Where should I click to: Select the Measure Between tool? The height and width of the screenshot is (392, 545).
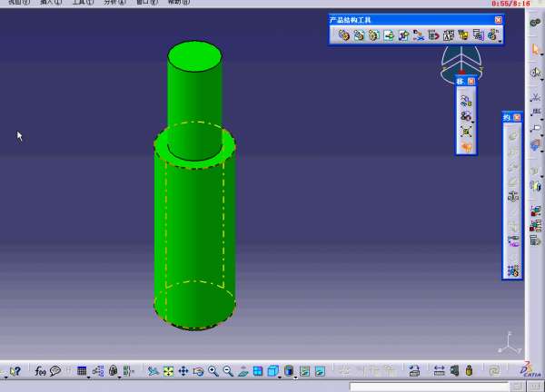440,371
